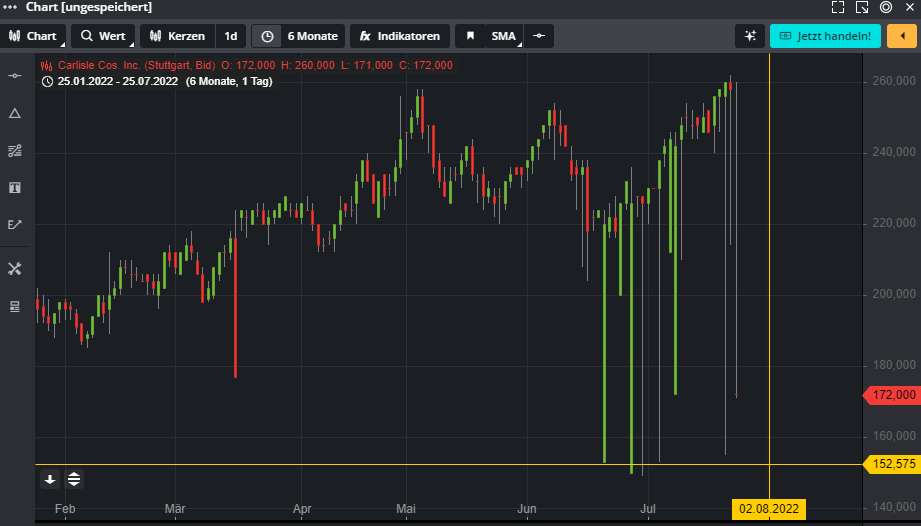Screen dimensions: 921x526
Task: Open the Wert search dropdown
Action: (x=103, y=36)
